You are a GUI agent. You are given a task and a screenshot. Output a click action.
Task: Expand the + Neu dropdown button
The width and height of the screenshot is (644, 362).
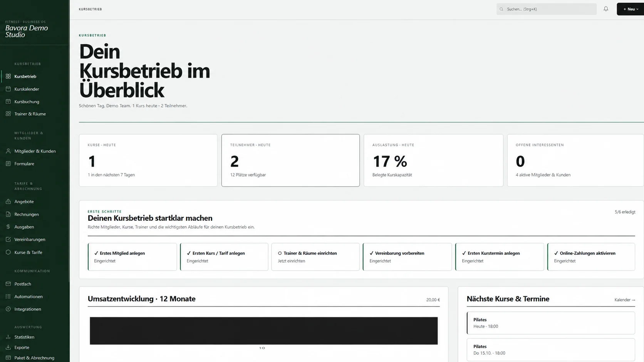[631, 9]
